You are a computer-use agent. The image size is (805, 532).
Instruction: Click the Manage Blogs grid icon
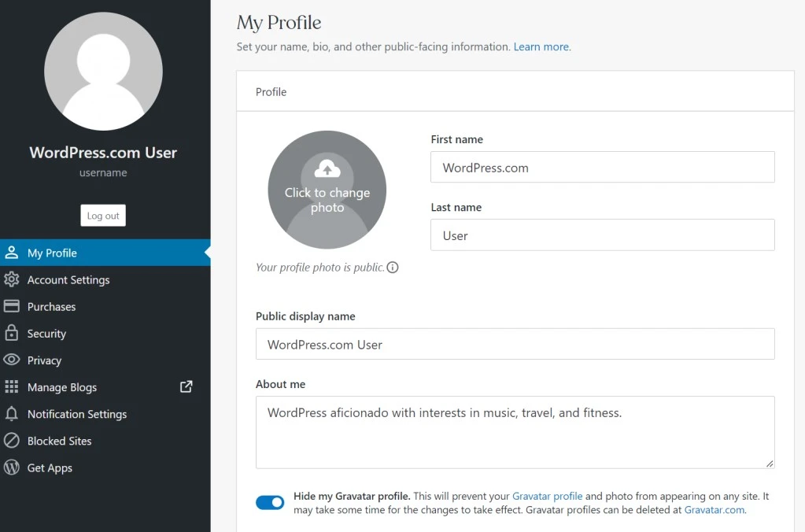11,386
